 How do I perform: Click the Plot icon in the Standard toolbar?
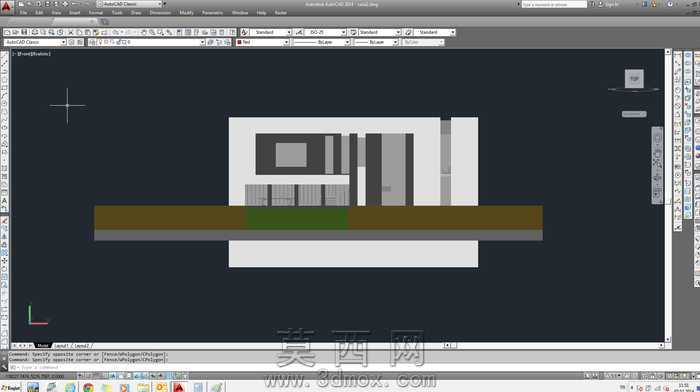click(35, 32)
